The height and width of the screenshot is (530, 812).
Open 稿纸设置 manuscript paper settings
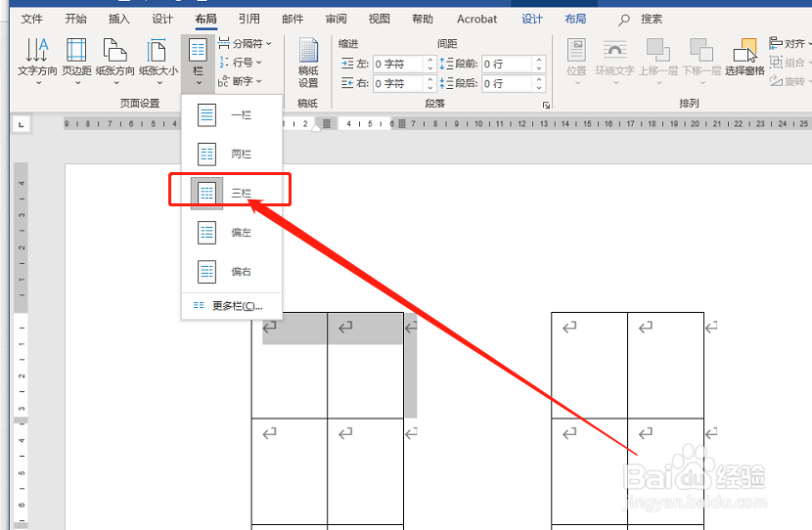pos(308,64)
